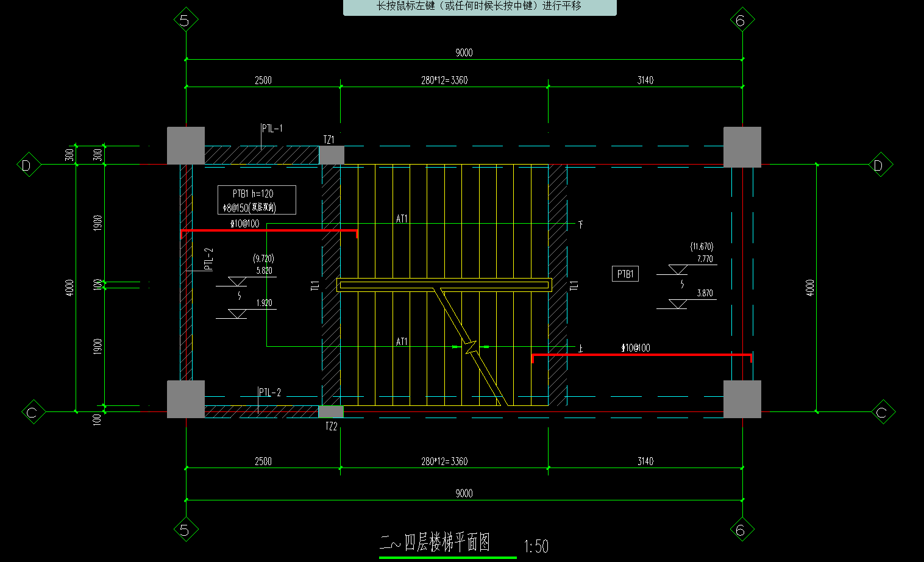Viewport: 924px width, 562px height.
Task: Click the axis bubble 6 at bottom
Action: (742, 529)
